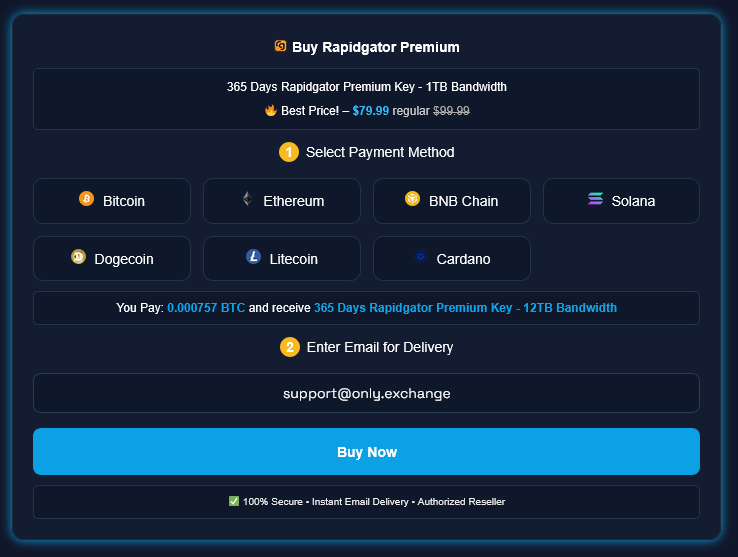Click the Dogecoin coin icon
738x557 pixels.
click(x=78, y=257)
